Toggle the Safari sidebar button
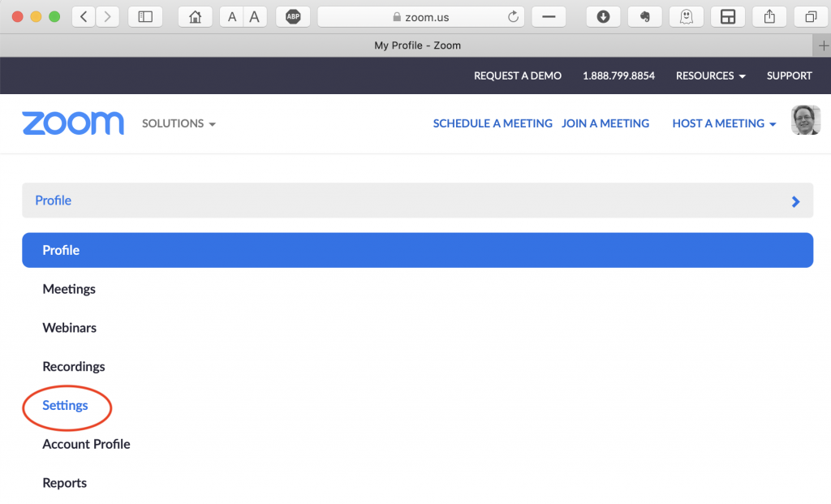831x504 pixels. [x=145, y=16]
